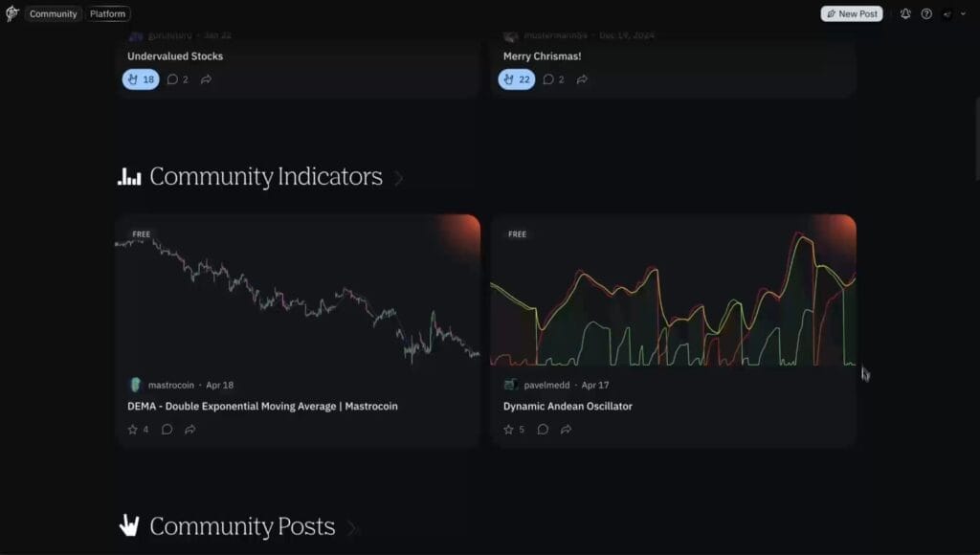Open the notifications bell
Viewport: 980px width, 555px height.
coord(905,14)
